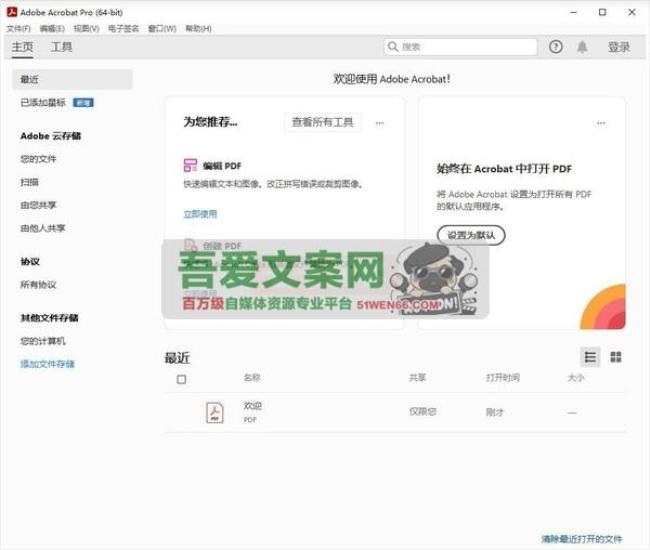Screen dimensions: 650x550
Task: Sort by 打开时间 column header
Action: 503,378
